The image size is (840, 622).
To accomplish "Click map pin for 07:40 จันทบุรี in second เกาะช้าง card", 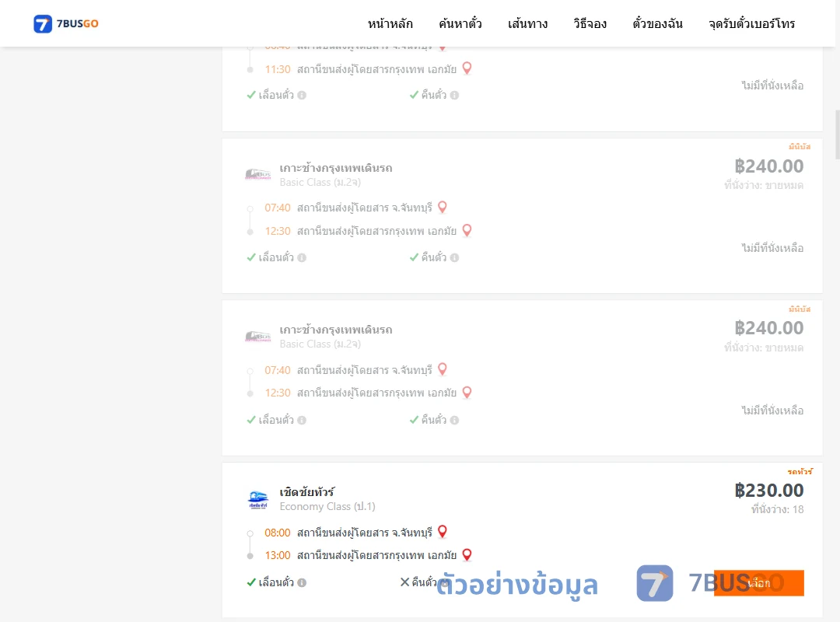I will point(443,369).
